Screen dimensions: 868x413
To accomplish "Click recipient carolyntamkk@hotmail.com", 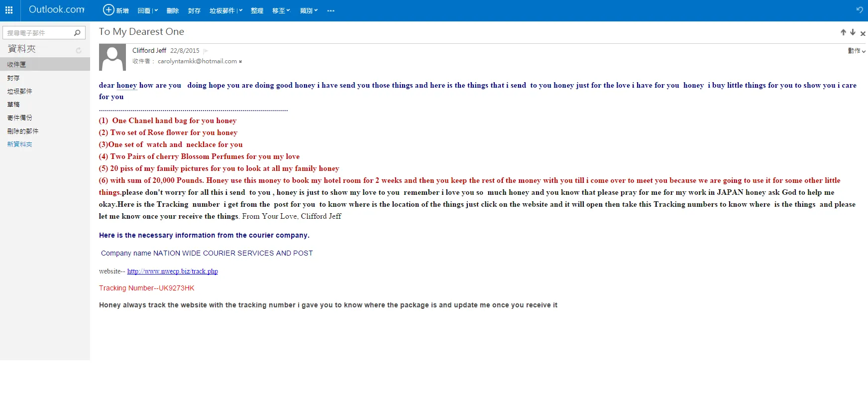I will [x=197, y=61].
